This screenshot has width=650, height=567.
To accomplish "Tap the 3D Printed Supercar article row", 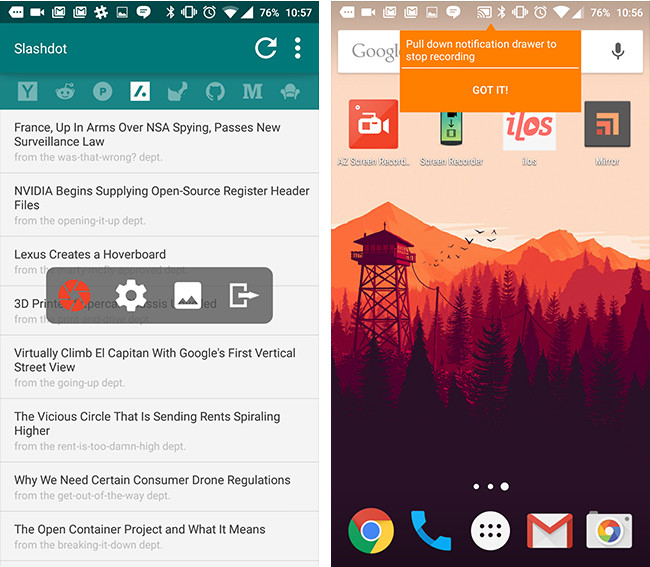I will coord(159,310).
